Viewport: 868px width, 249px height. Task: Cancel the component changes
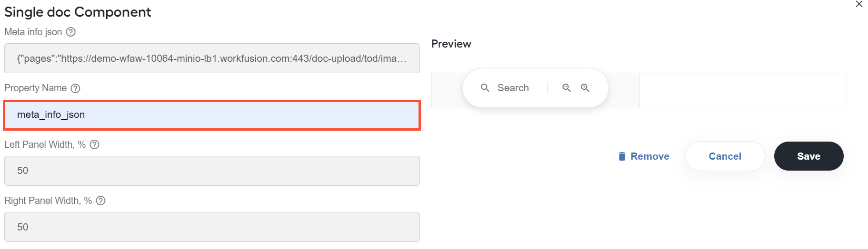[725, 156]
